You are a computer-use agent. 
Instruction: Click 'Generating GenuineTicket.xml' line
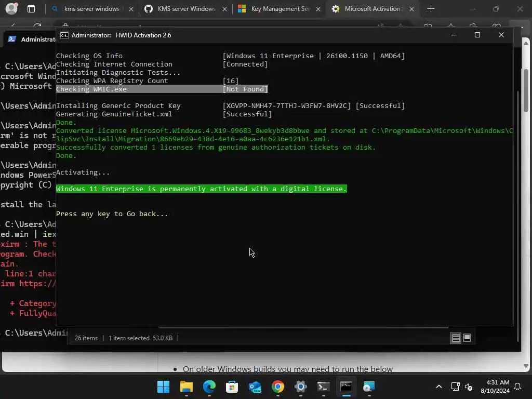point(114,114)
